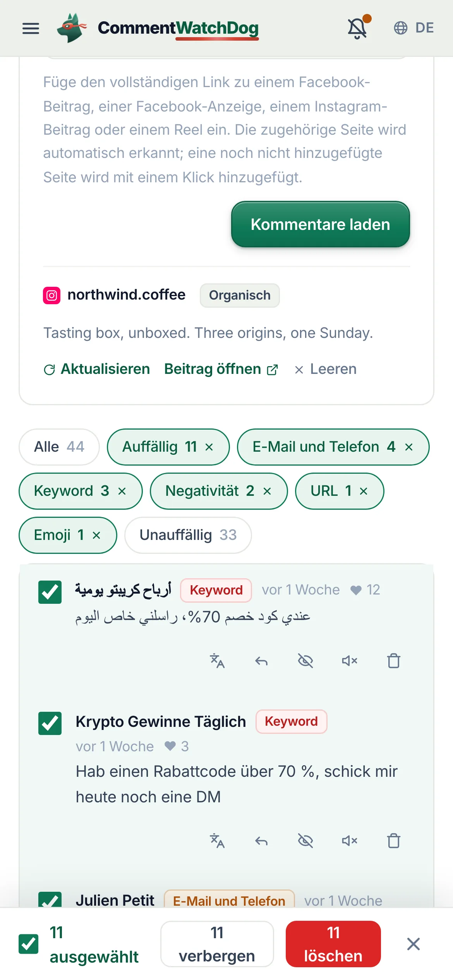Mute the author Krypto Gewinne Täglich
Image resolution: width=453 pixels, height=980 pixels.
350,841
